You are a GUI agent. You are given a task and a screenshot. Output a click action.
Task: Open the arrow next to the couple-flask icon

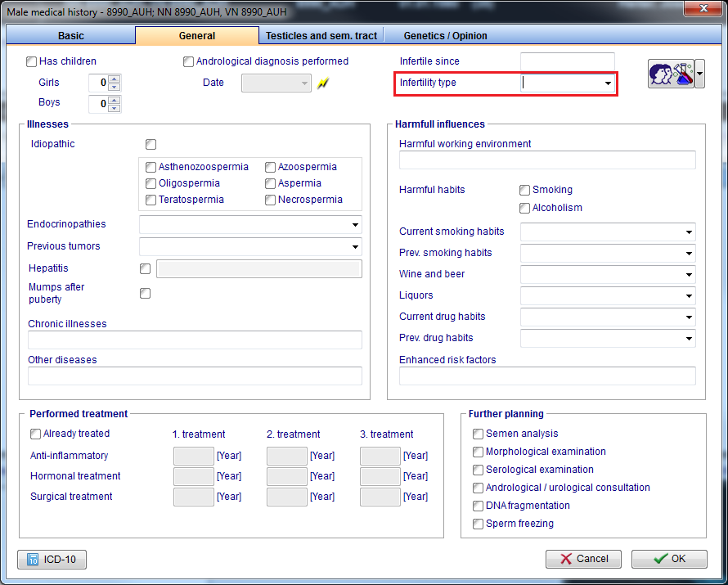tap(699, 74)
